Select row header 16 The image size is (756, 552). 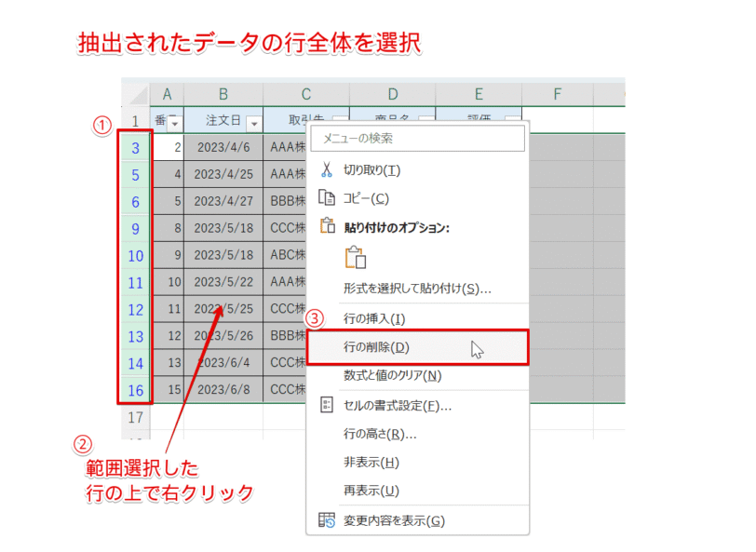coord(136,390)
